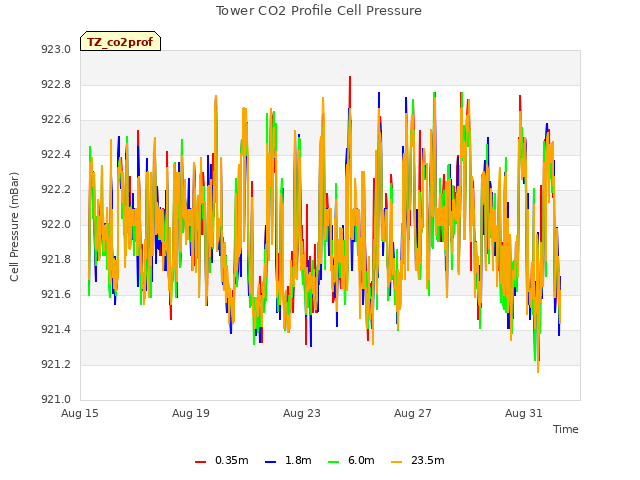Image resolution: width=640 pixels, height=480 pixels.
Task: Select the 6.0m legend label
Action: point(361,460)
